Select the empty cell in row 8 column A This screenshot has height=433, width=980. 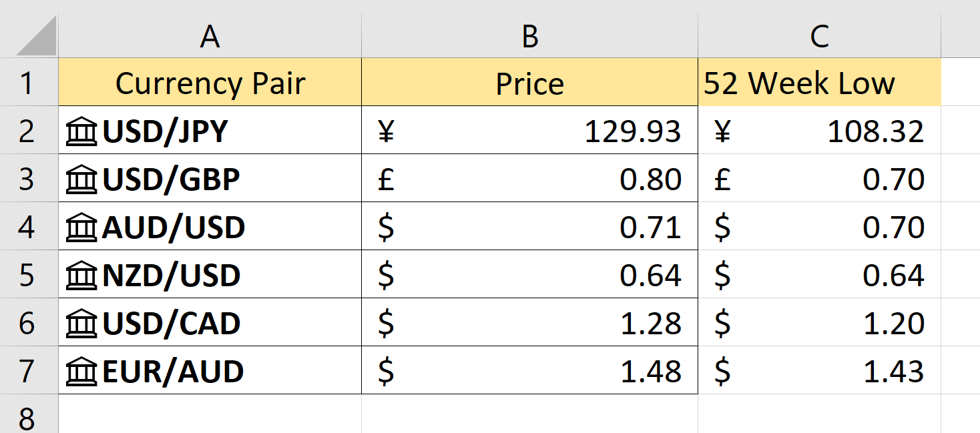(x=209, y=414)
